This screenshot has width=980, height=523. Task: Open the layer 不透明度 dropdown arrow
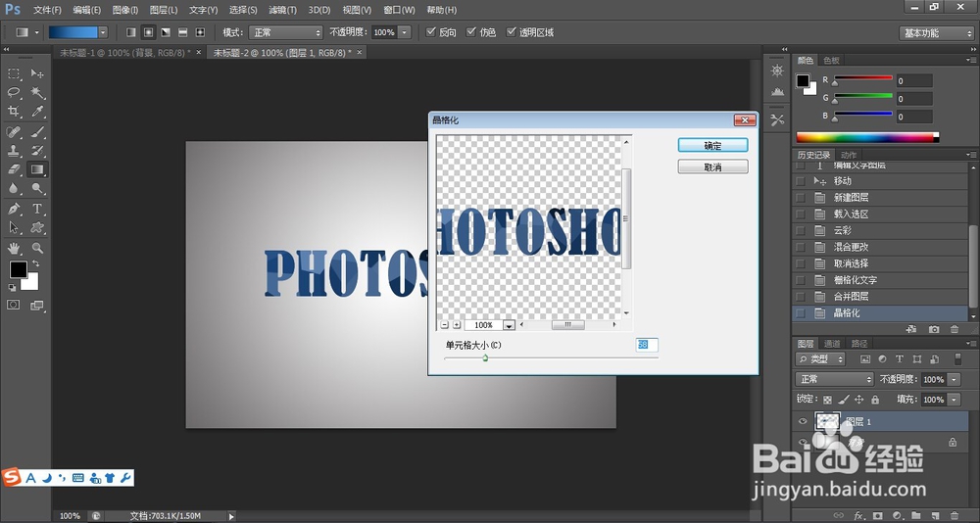pyautogui.click(x=954, y=379)
